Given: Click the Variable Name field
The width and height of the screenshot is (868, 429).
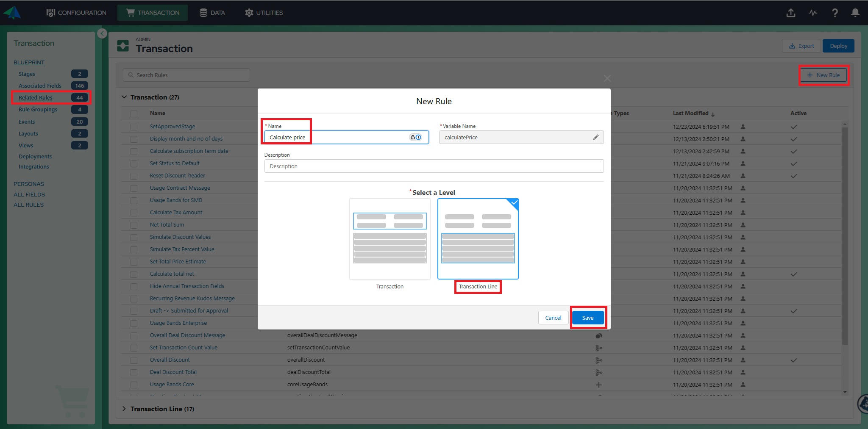Looking at the screenshot, I should pos(521,137).
